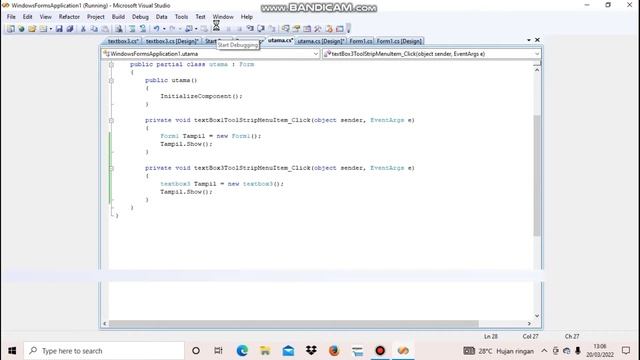Open the Test menu

pyautogui.click(x=200, y=17)
